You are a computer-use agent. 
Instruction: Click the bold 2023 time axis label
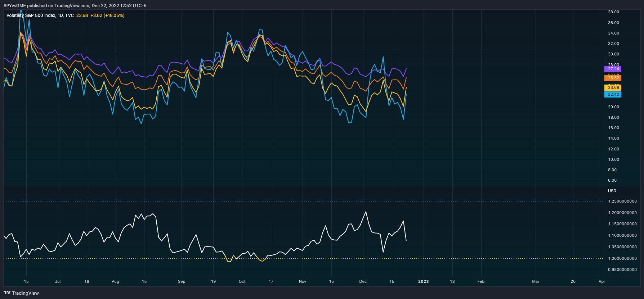[x=424, y=281]
